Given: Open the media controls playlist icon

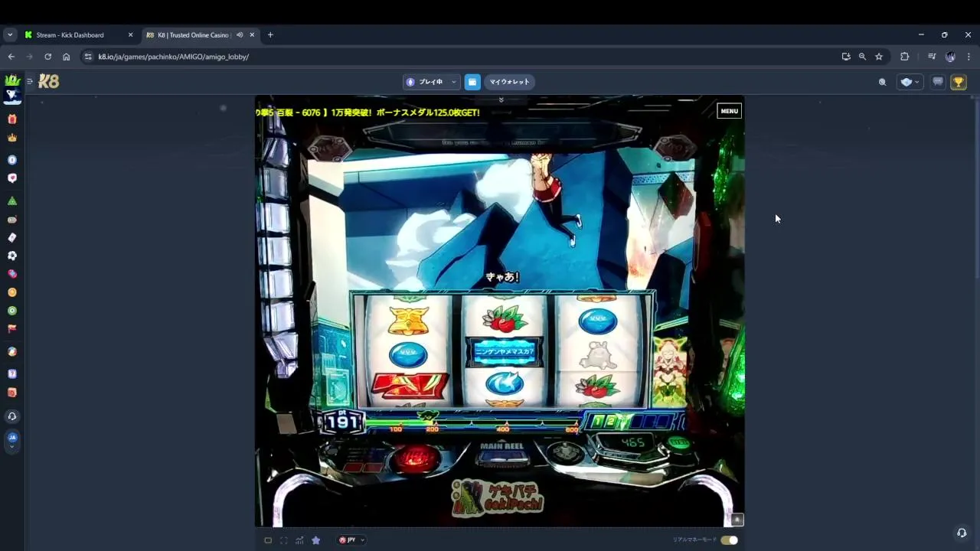Looking at the screenshot, I should click(x=932, y=57).
